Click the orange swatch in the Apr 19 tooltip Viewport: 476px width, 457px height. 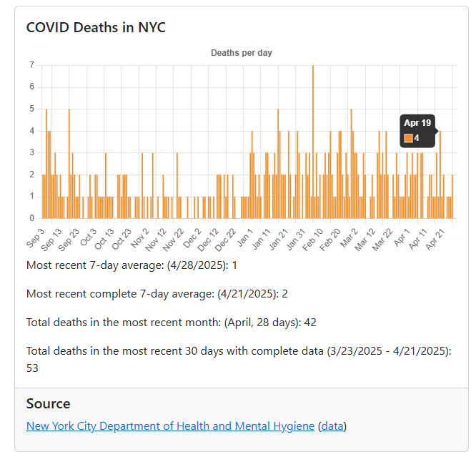point(408,138)
